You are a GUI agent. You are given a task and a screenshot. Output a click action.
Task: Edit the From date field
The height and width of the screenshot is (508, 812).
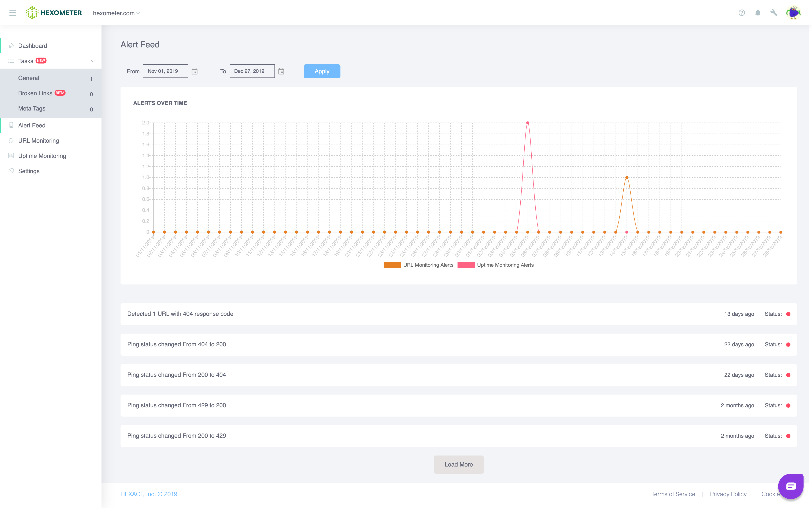click(x=165, y=71)
